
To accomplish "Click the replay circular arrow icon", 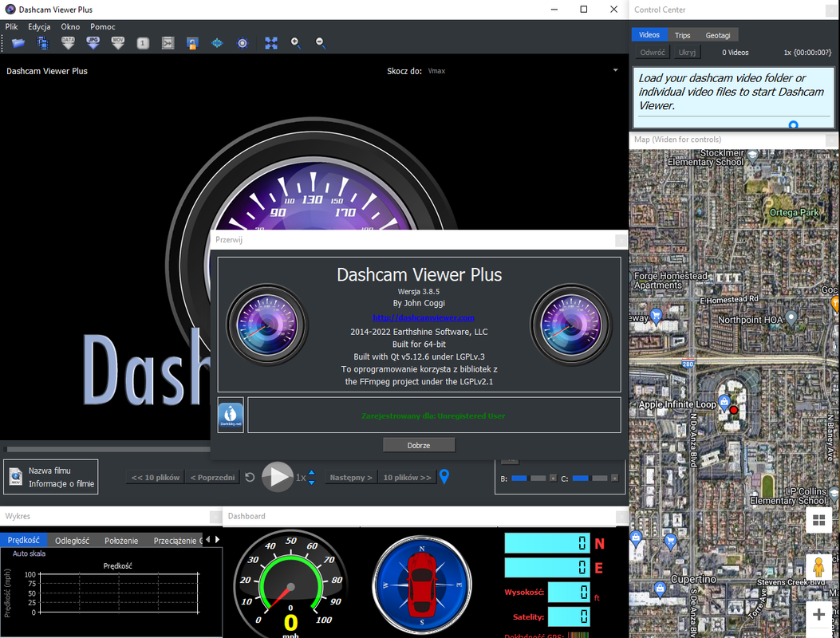I will click(x=250, y=477).
